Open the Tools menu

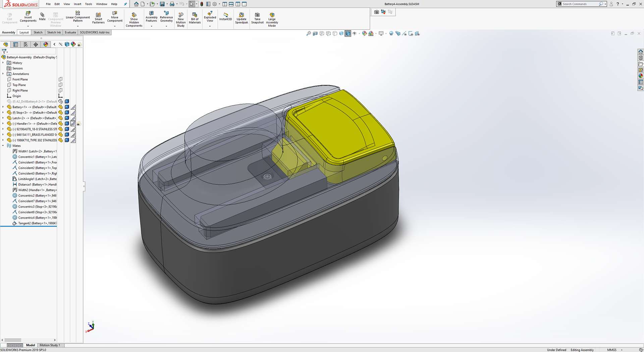[89, 4]
